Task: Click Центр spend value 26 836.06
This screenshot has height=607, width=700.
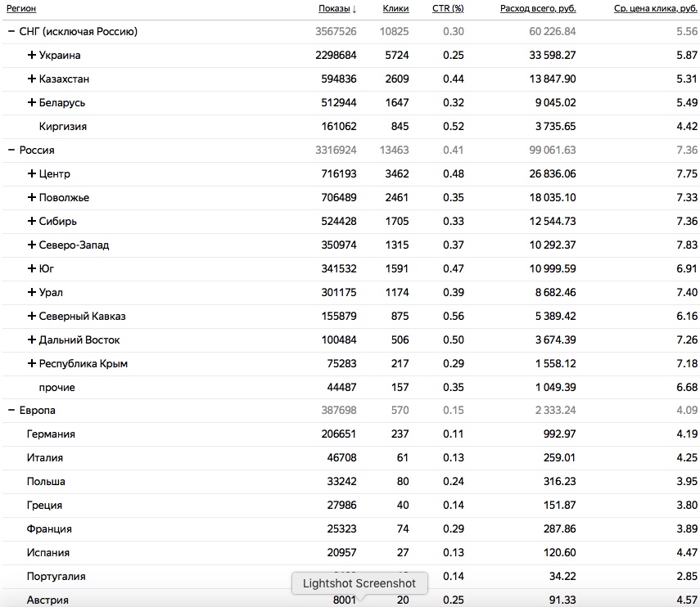Action: (553, 173)
